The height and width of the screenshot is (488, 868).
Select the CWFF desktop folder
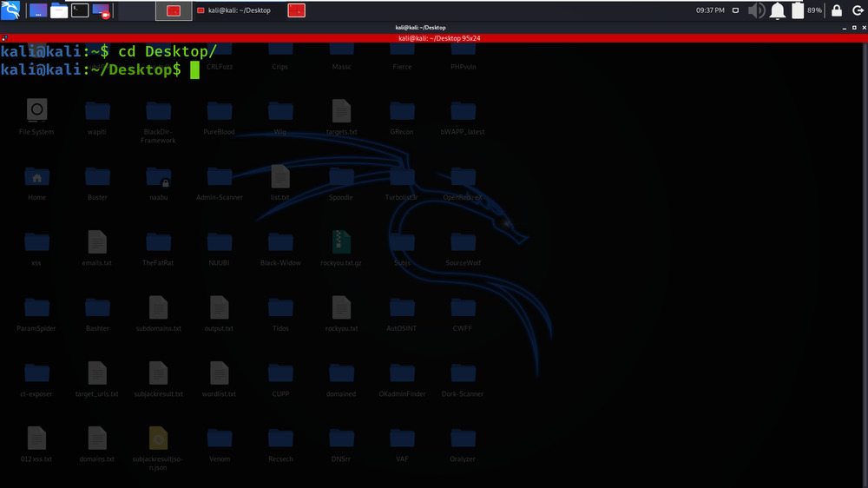point(463,313)
